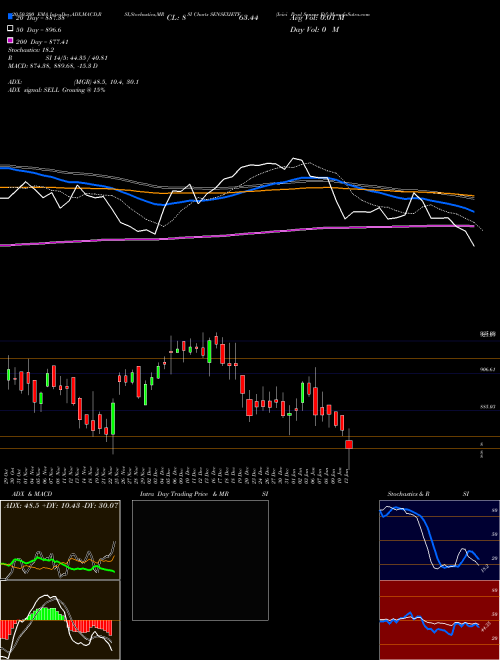Select the '200 Day = 877.41' legend text
This screenshot has height=660, width=500.
pos(42,42)
